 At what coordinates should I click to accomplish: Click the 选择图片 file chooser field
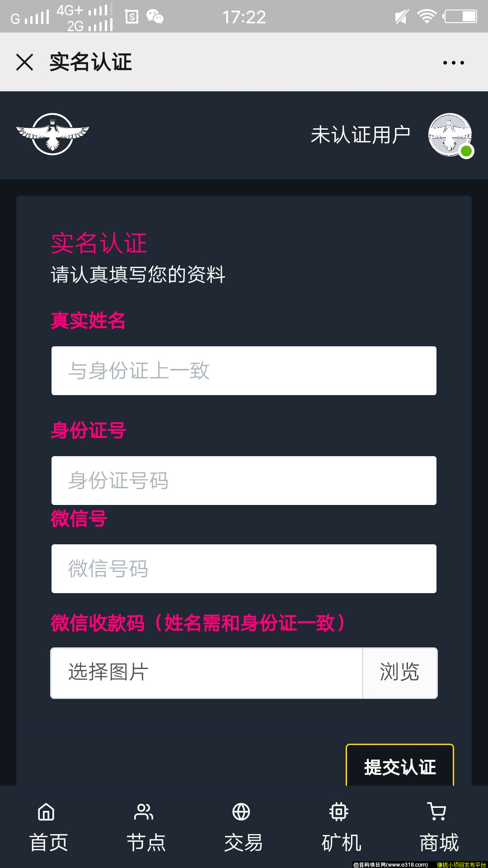point(206,673)
